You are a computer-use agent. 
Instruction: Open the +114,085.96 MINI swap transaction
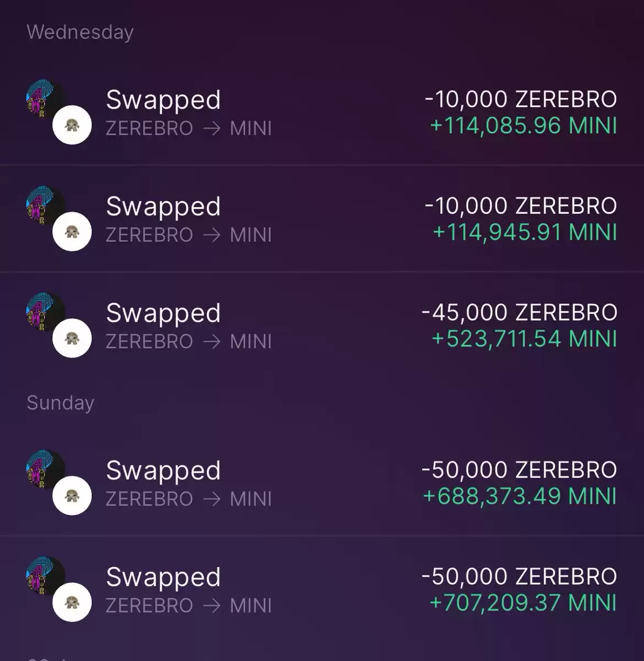point(322,112)
